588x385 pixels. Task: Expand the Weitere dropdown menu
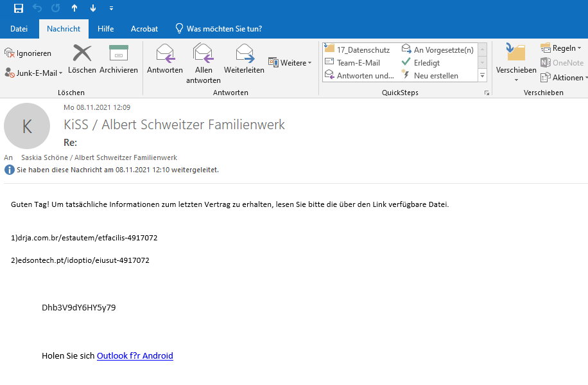pyautogui.click(x=290, y=63)
